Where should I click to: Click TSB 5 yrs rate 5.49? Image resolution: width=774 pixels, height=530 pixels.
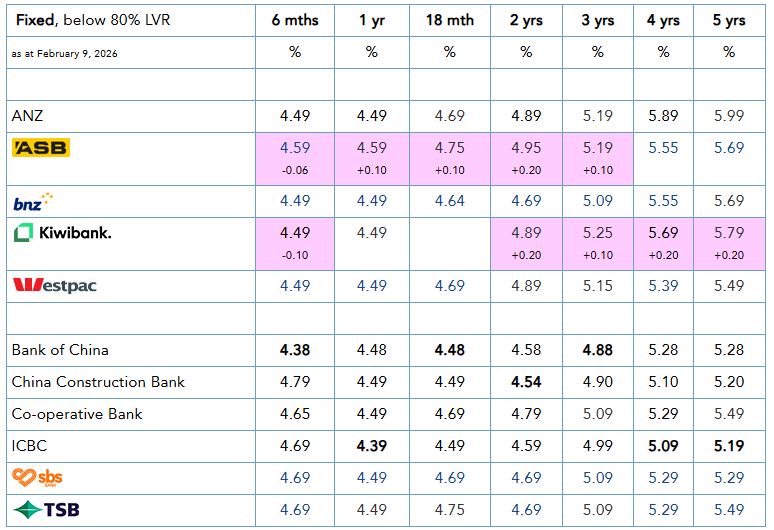[x=729, y=510]
